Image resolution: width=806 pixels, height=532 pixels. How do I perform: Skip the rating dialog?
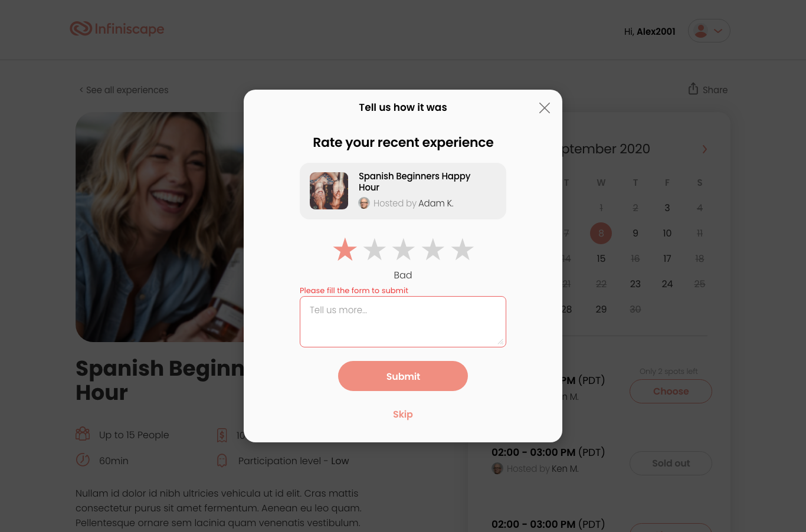[403, 414]
